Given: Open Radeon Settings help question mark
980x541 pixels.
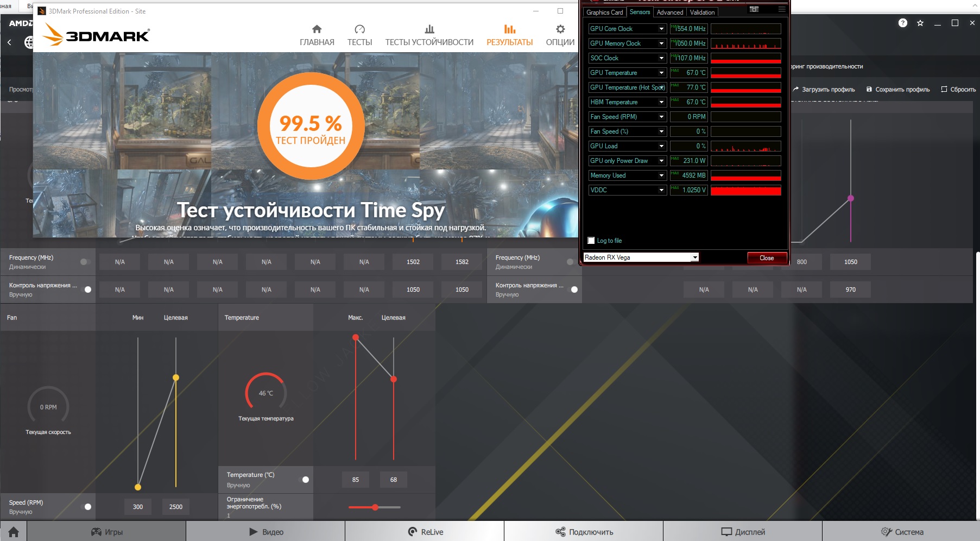Looking at the screenshot, I should (x=903, y=23).
